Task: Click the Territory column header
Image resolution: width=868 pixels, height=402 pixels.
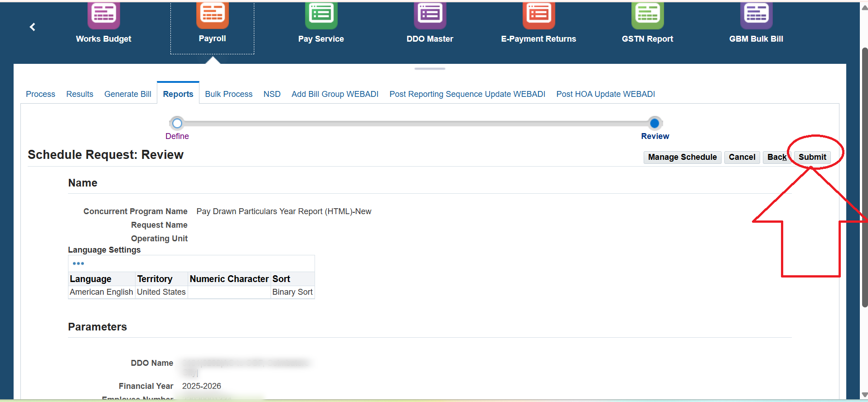Action: click(x=162, y=279)
